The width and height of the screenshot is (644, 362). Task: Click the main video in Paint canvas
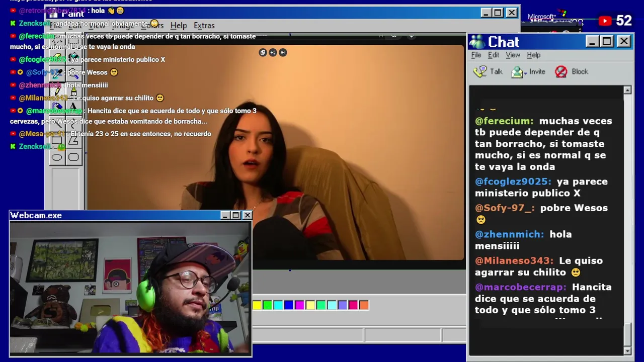coord(275,153)
